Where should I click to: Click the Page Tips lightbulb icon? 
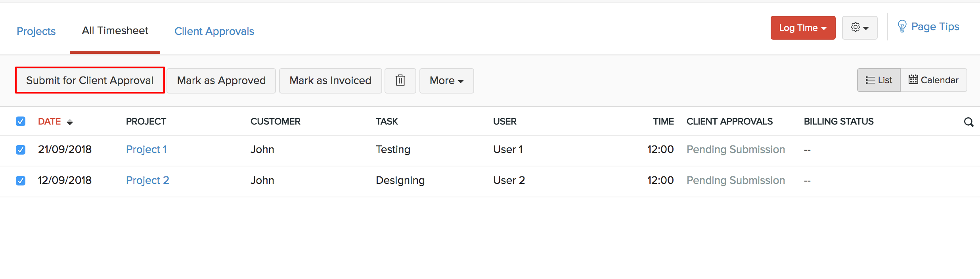[x=902, y=27]
